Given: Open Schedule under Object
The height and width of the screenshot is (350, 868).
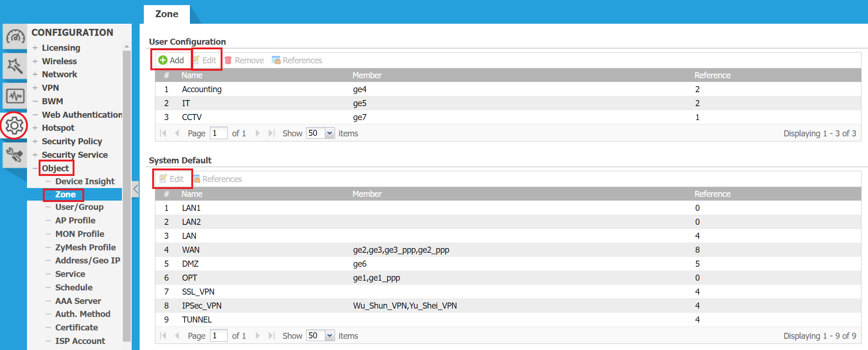Looking at the screenshot, I should [74, 288].
